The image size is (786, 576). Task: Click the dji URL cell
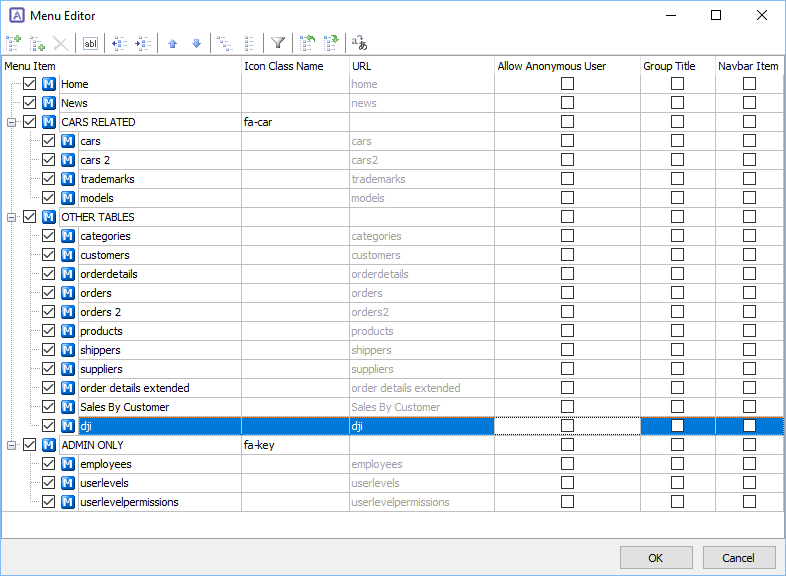click(x=422, y=426)
